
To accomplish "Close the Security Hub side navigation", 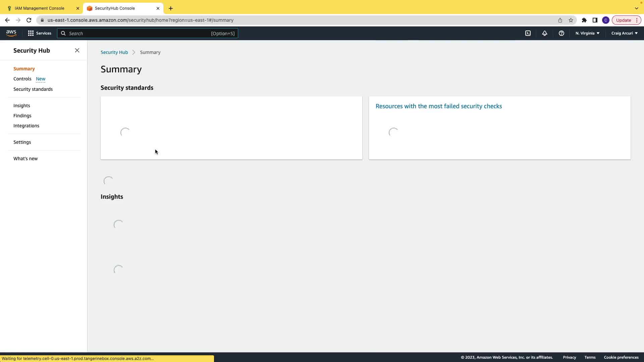I will 77,50.
